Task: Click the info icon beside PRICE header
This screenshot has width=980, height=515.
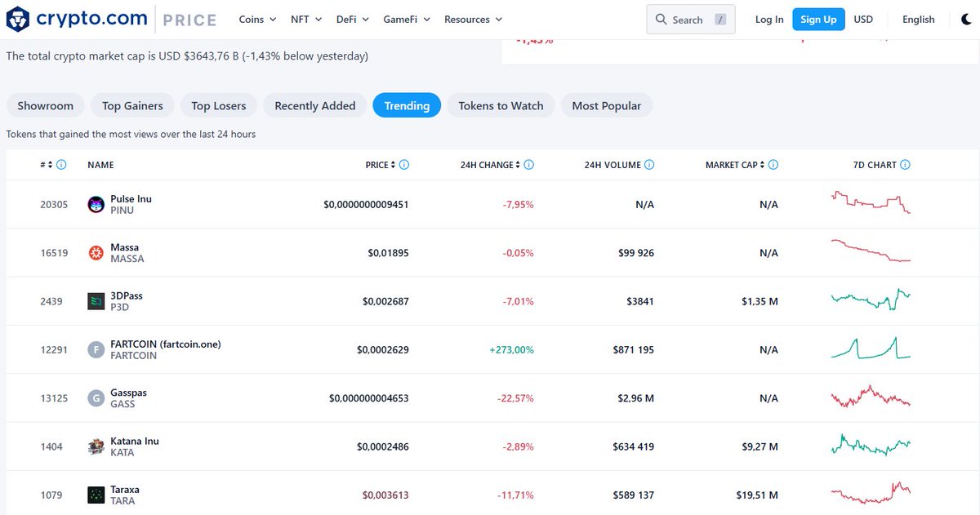Action: click(404, 165)
